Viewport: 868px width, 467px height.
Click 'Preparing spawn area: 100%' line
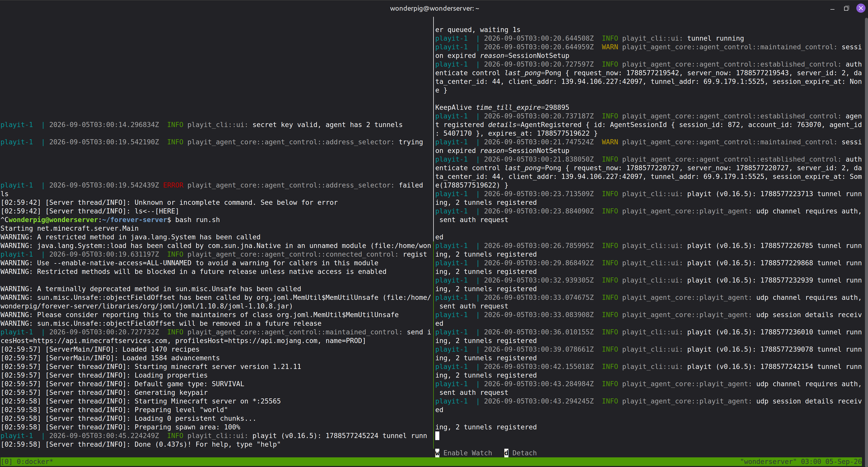pos(120,427)
